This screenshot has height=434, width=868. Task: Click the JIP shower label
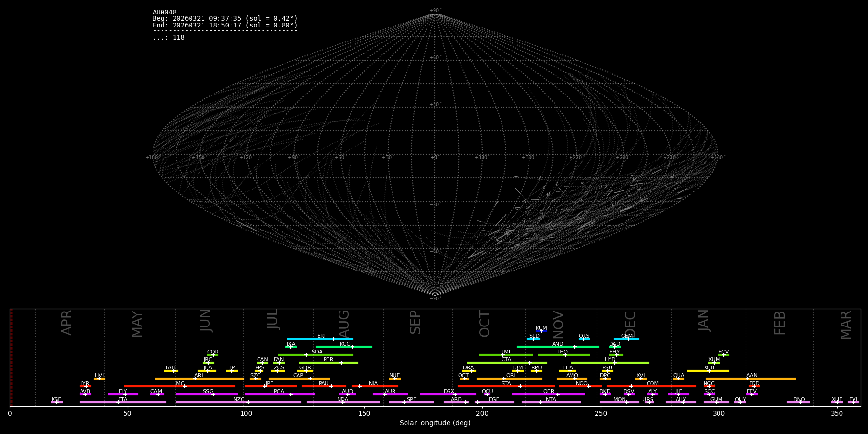(x=232, y=368)
